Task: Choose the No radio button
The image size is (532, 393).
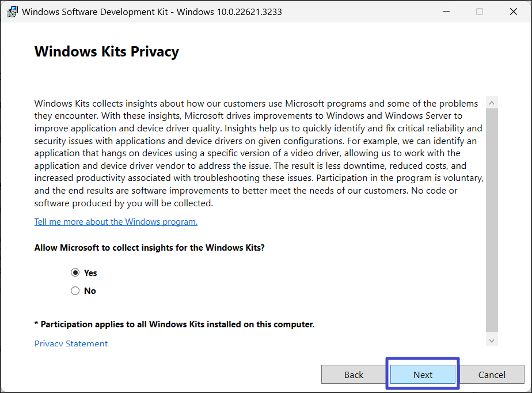Action: 75,291
